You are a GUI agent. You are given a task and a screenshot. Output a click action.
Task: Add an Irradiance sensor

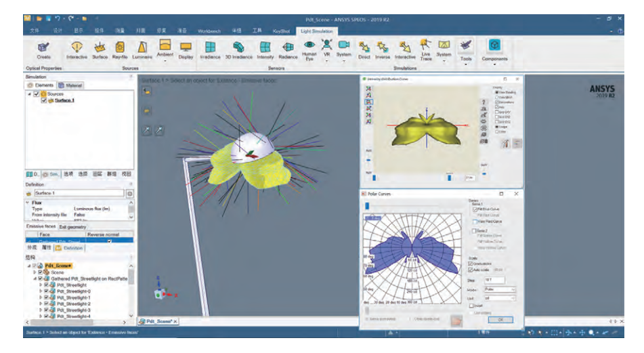point(210,48)
